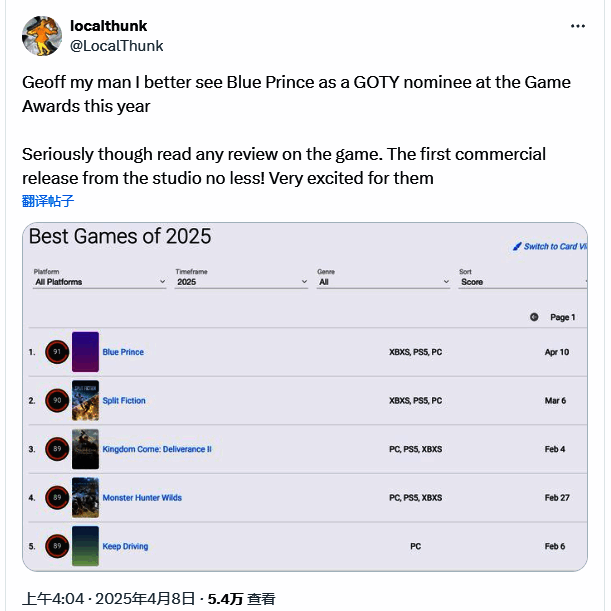The height and width of the screenshot is (611, 611).
Task: Click the localthunk profile avatar
Action: (x=42, y=36)
